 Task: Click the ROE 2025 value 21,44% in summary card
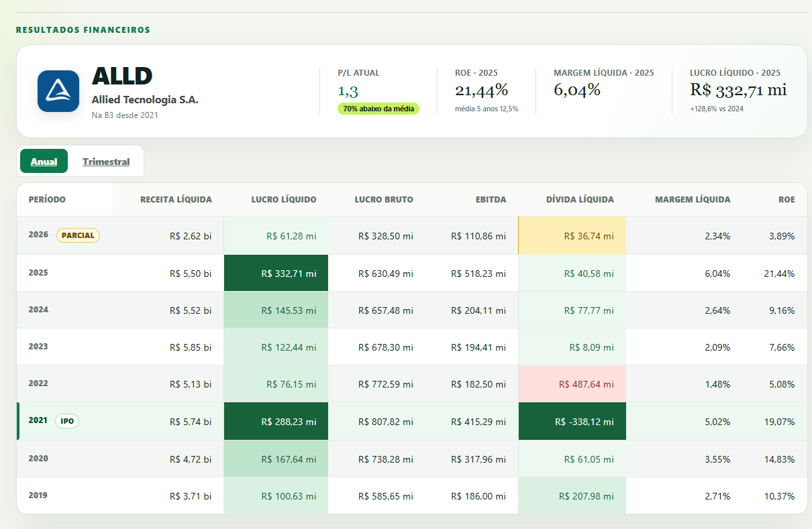point(482,91)
